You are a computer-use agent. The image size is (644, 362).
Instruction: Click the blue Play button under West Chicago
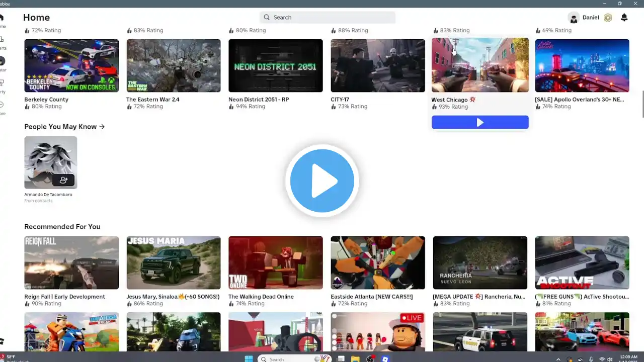point(480,122)
